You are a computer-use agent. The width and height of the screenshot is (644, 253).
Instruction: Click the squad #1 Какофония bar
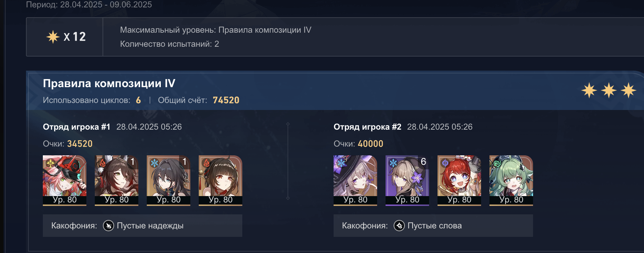(x=143, y=226)
